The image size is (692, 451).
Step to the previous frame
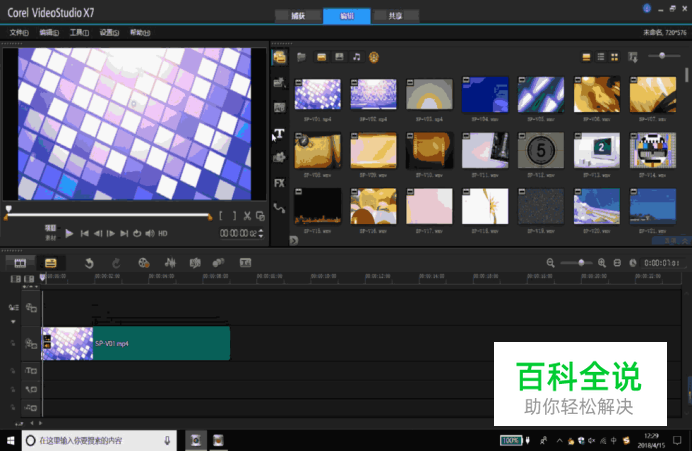pos(98,233)
